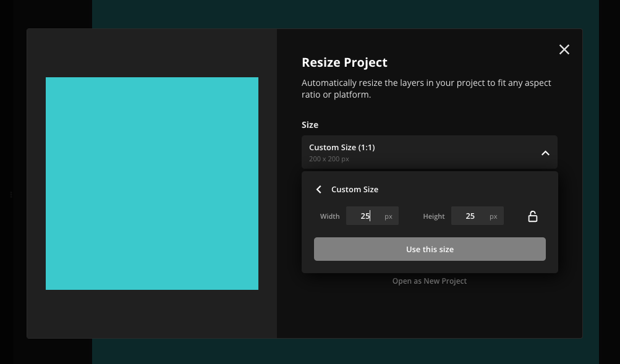
Task: Click the px unit beside Height
Action: [493, 216]
